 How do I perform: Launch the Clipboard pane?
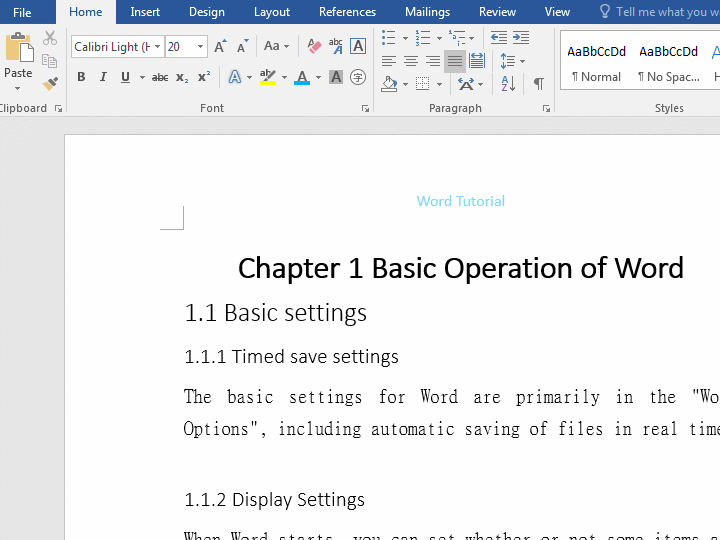coord(58,108)
